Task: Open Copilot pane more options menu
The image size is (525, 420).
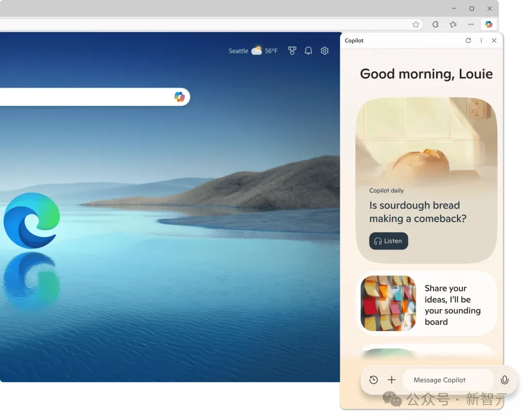Action: tap(481, 41)
